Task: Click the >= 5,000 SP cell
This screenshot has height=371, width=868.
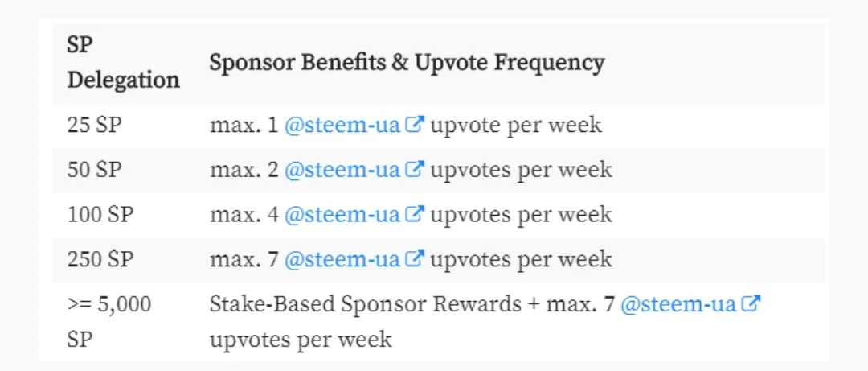Action: (x=109, y=322)
